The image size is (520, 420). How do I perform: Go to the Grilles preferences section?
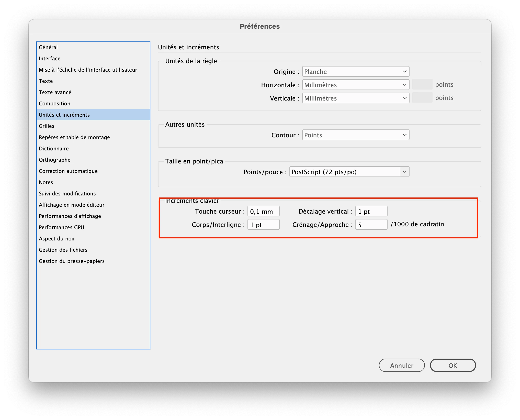click(x=47, y=126)
